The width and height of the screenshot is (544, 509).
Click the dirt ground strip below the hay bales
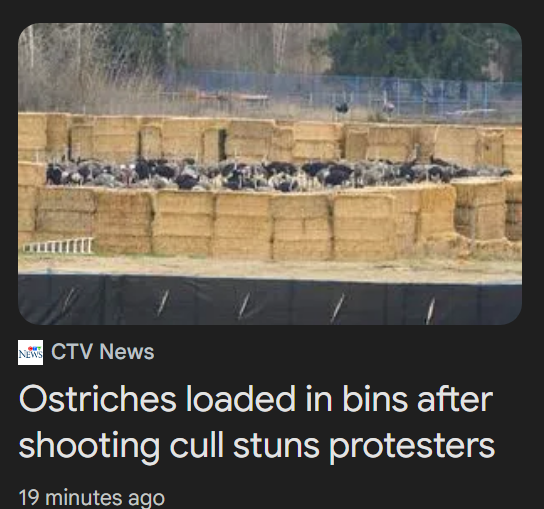(x=270, y=267)
